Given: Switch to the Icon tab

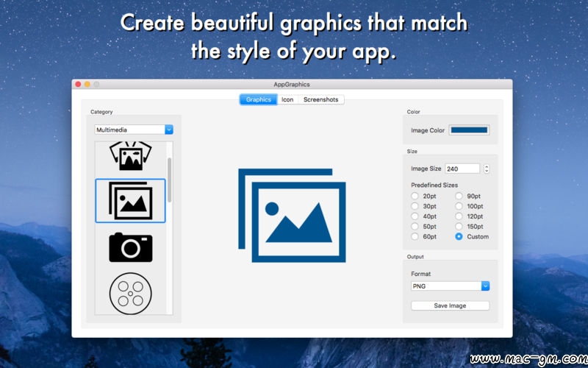Looking at the screenshot, I should tap(287, 99).
